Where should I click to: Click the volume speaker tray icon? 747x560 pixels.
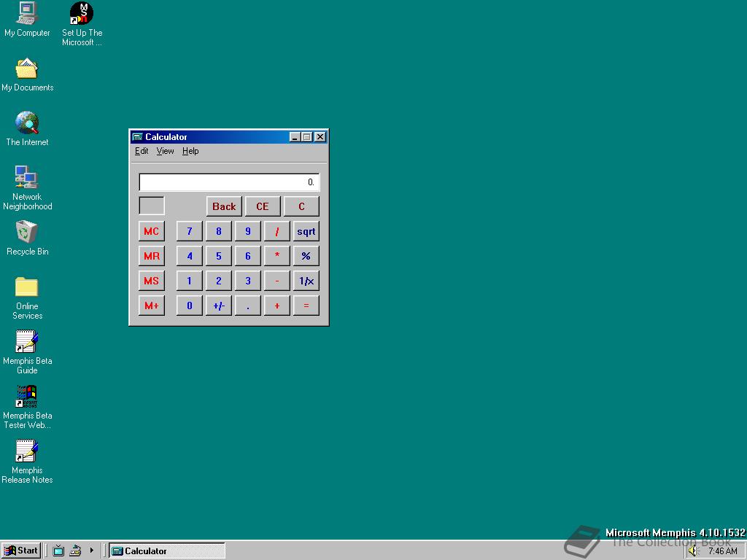pyautogui.click(x=693, y=551)
